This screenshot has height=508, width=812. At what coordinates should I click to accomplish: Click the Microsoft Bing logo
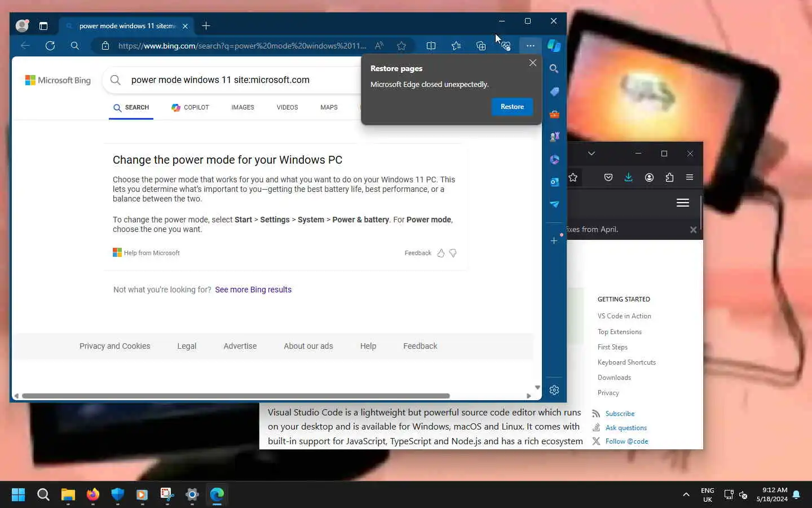pos(58,80)
